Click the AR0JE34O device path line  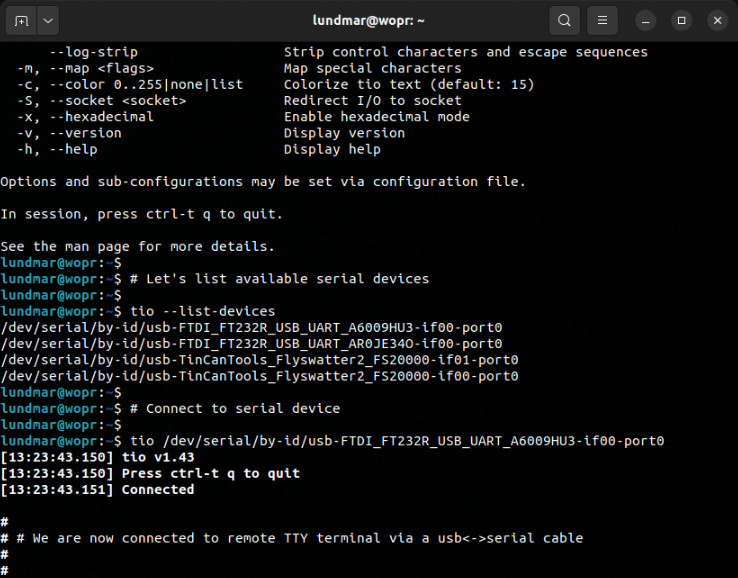coord(251,344)
